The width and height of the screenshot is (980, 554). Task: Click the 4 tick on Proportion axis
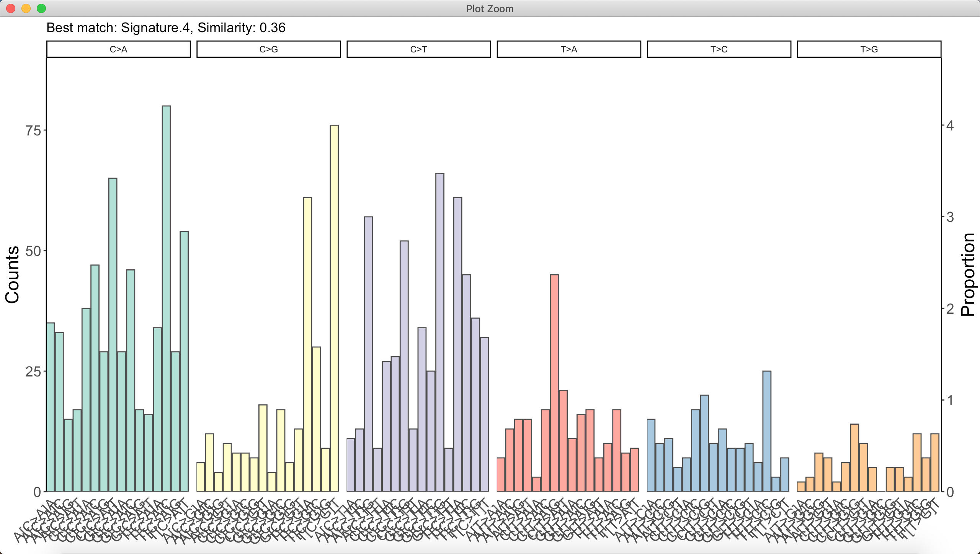[950, 125]
